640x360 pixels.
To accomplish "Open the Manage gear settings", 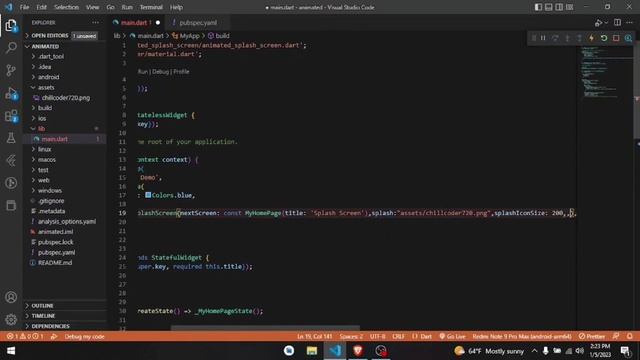I will pos(11,319).
